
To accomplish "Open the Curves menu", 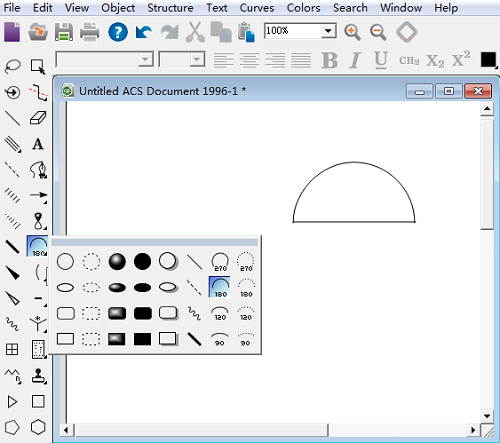I will pyautogui.click(x=257, y=8).
